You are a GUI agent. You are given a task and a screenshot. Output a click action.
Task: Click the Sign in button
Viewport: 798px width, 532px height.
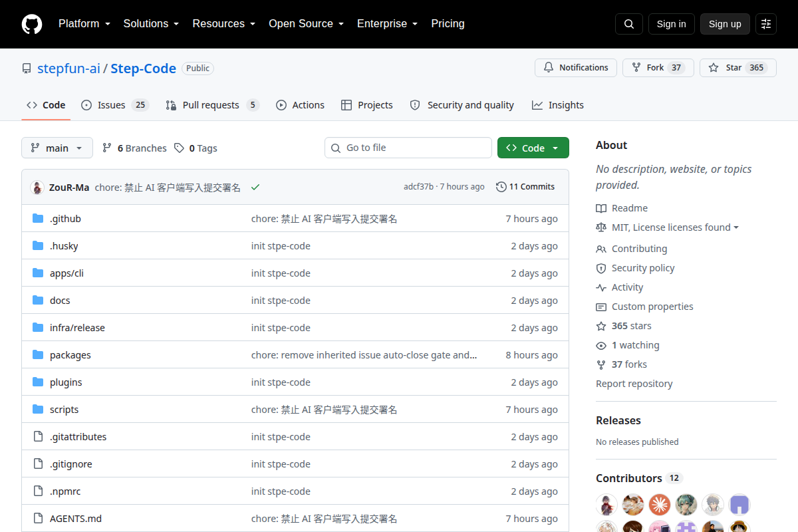(671, 24)
